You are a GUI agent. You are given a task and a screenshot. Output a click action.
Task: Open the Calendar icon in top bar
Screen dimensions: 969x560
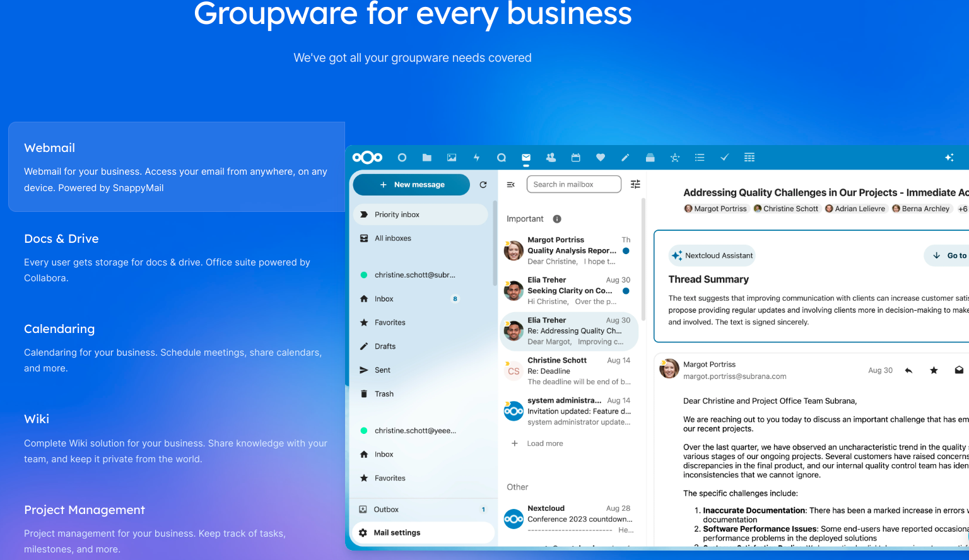[x=575, y=158]
